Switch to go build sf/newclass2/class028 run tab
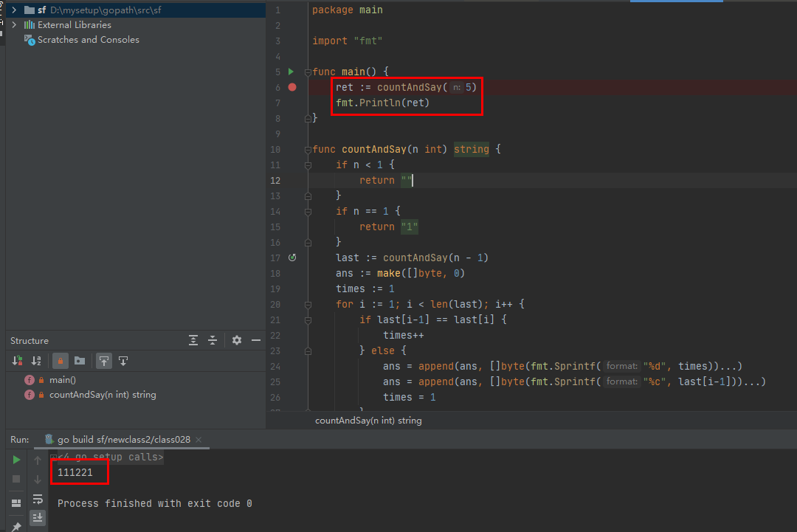The width and height of the screenshot is (797, 532). pyautogui.click(x=123, y=440)
